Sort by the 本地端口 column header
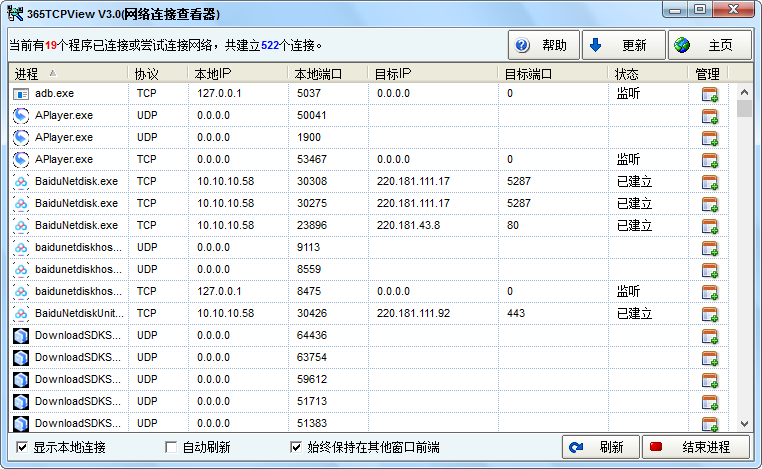The width and height of the screenshot is (762, 469). 328,74
